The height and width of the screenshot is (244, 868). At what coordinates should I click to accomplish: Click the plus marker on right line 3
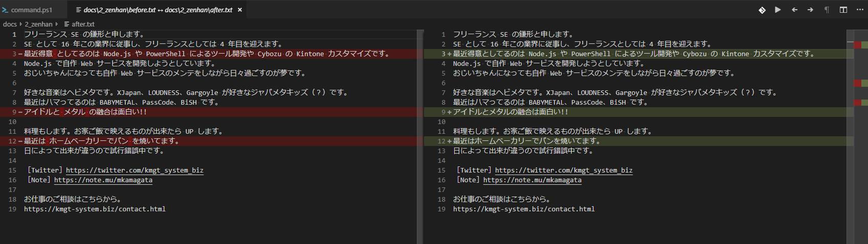(x=449, y=54)
